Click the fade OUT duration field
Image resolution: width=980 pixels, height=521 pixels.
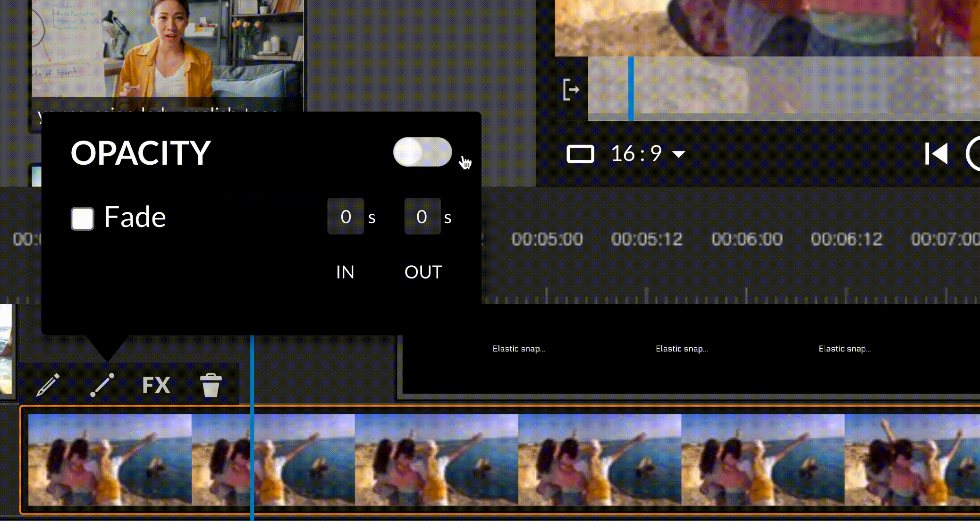pos(422,217)
